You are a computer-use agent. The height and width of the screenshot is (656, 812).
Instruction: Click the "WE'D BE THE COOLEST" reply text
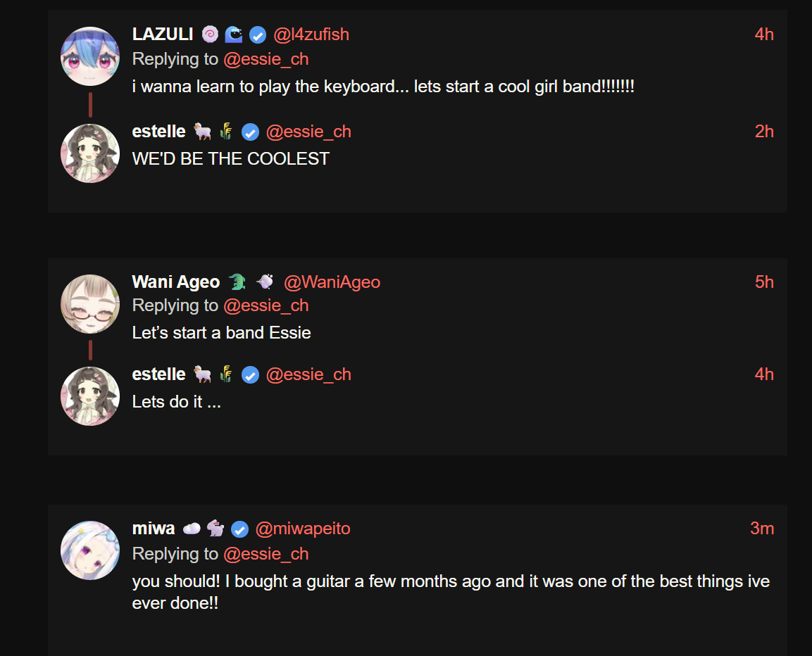[x=230, y=159]
